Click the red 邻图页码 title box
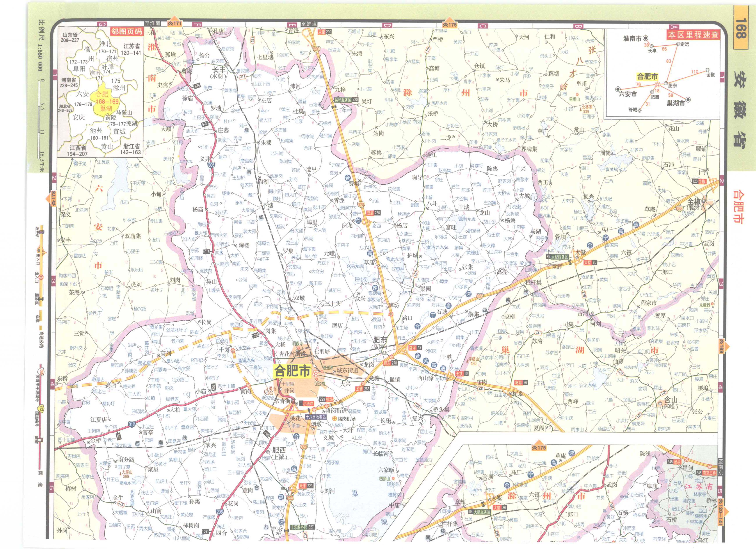 [127, 32]
